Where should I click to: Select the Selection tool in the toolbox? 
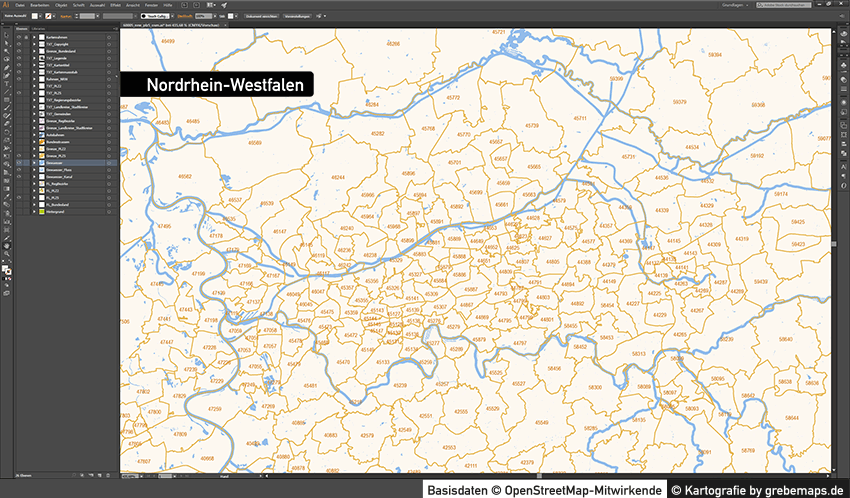pyautogui.click(x=6, y=35)
